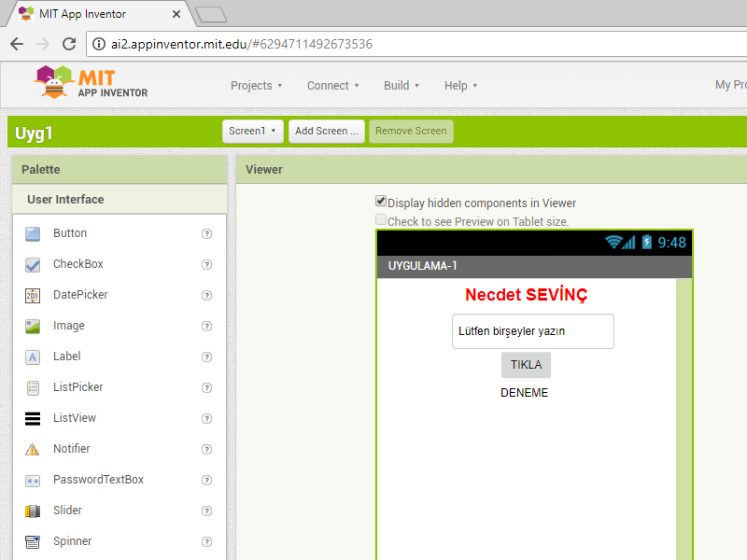Viewport: 747px width, 560px height.
Task: Open the Screen1 dropdown
Action: point(253,132)
